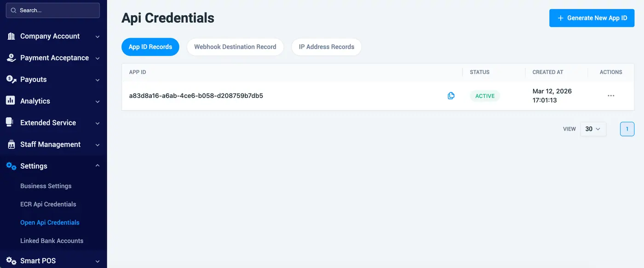Collapse the Settings menu chevron
Screen dimensions: 644x268
pos(98,166)
